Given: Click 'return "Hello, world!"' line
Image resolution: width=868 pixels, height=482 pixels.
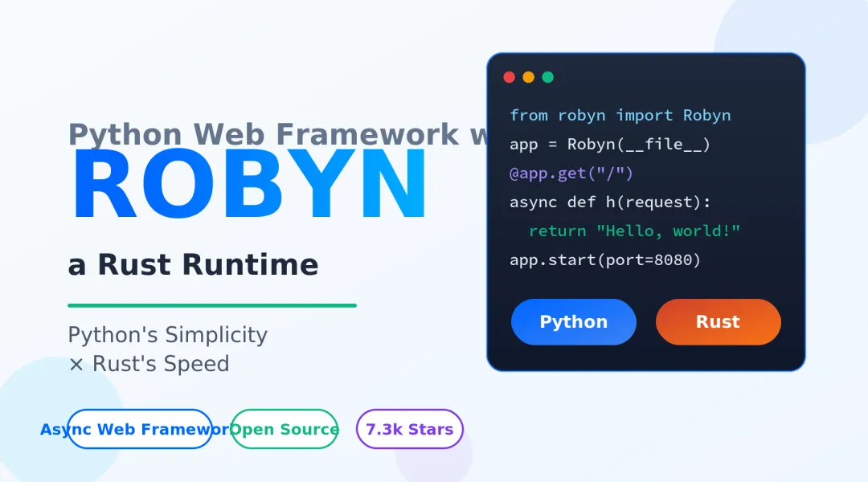Looking at the screenshot, I should click(634, 231).
